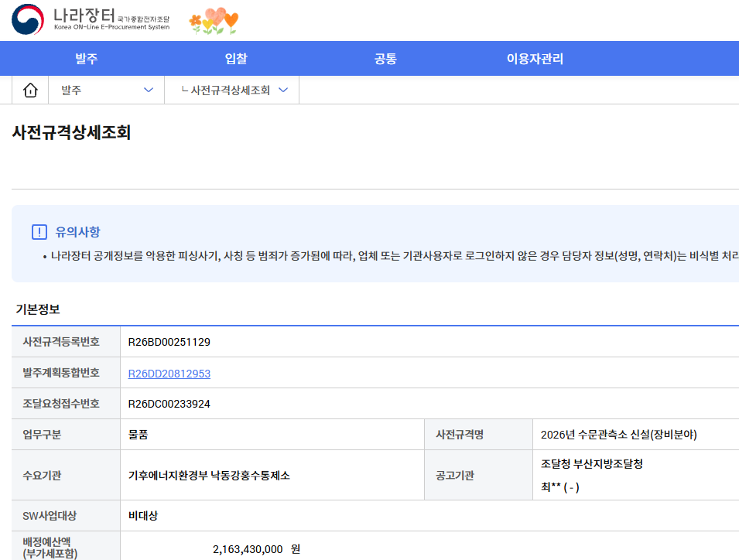The height and width of the screenshot is (560, 739).
Task: Click the 공고기관 label cell
Action: [478, 475]
